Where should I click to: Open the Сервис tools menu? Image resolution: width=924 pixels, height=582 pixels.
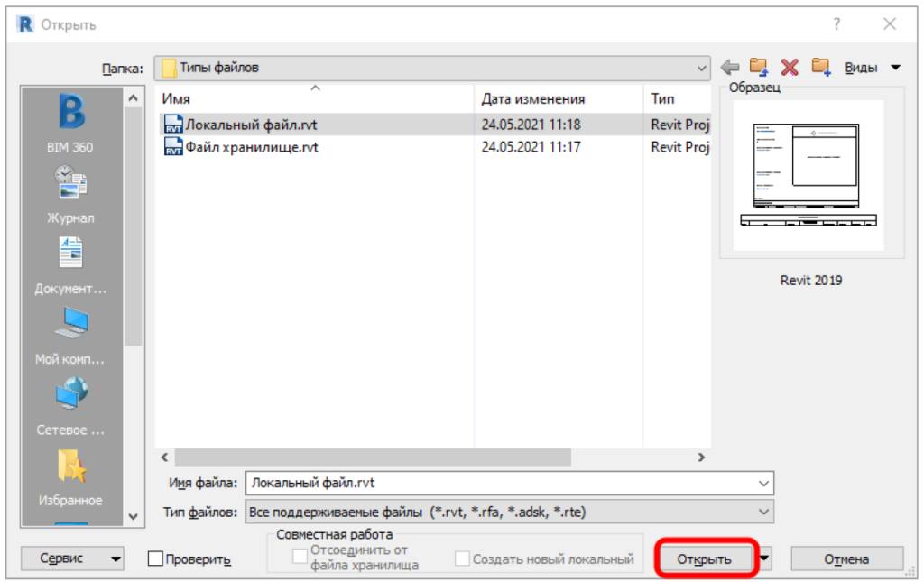pos(72,559)
